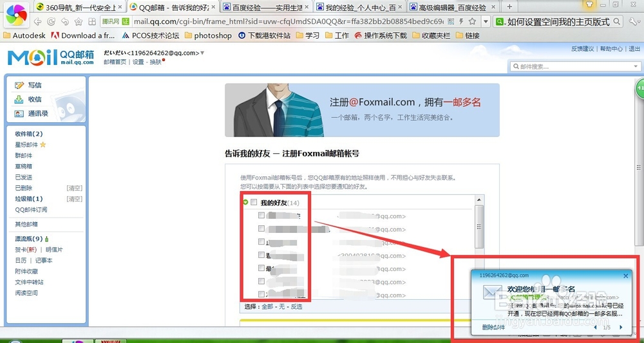644x343 pixels.
Task: Click 全部 select-all link
Action: 267,306
